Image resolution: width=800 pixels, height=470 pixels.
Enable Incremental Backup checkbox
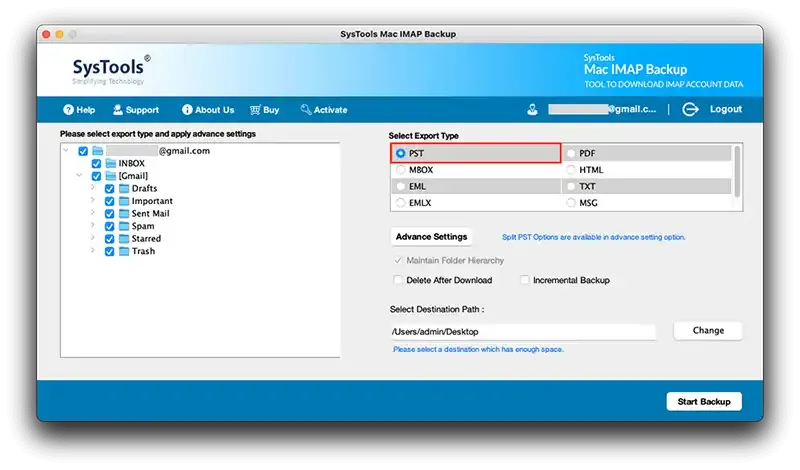[524, 280]
